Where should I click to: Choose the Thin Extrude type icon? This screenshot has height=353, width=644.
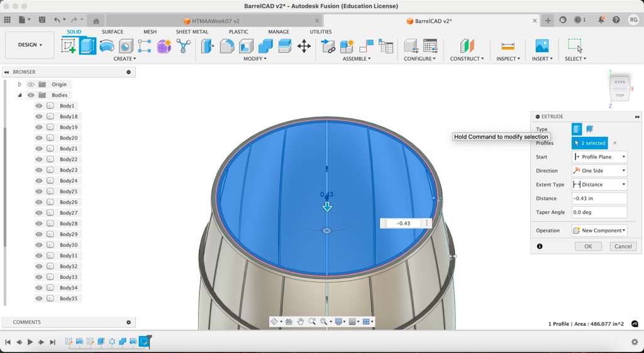pos(590,129)
